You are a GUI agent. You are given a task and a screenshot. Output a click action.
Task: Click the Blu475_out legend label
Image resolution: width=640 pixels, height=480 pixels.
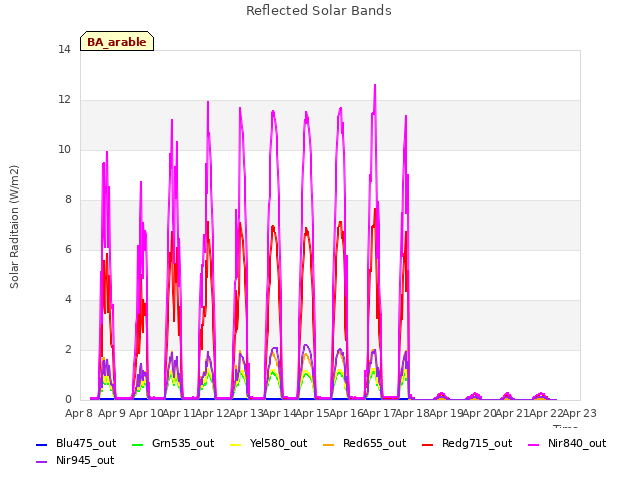pos(86,444)
